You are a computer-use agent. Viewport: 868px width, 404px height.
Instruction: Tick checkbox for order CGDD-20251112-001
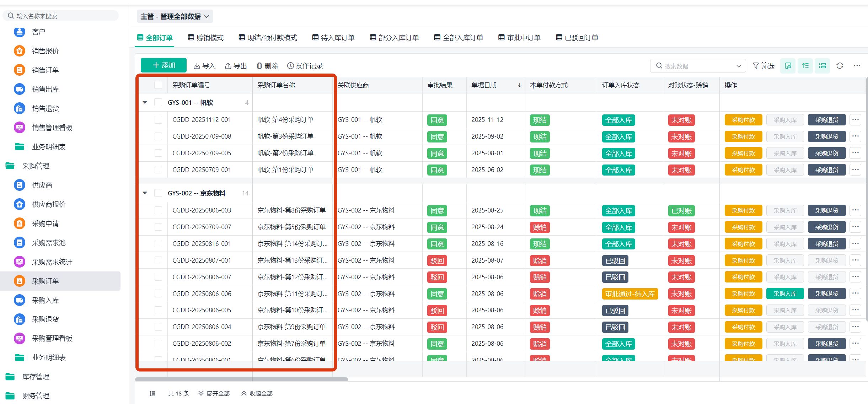coord(158,120)
